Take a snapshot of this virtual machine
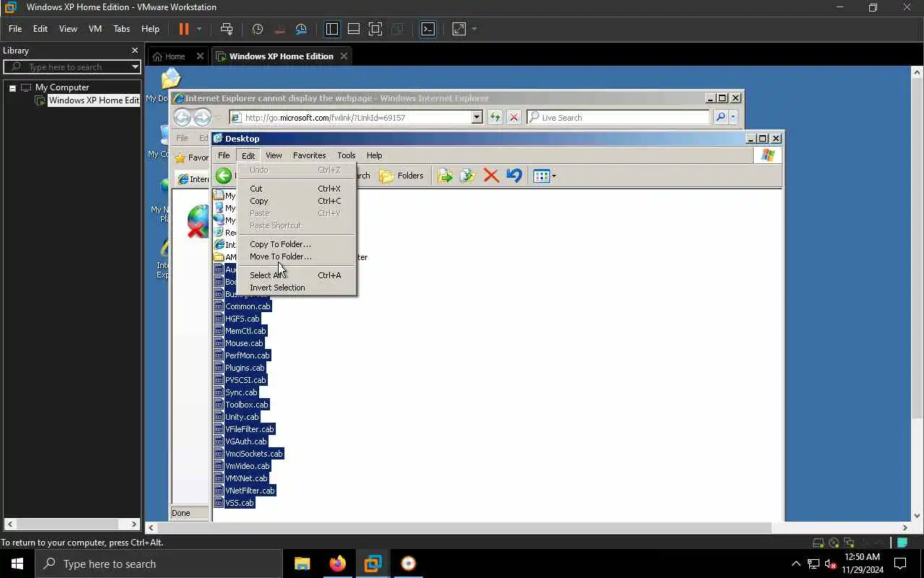Screen dimensions: 924x578 pyautogui.click(x=258, y=29)
